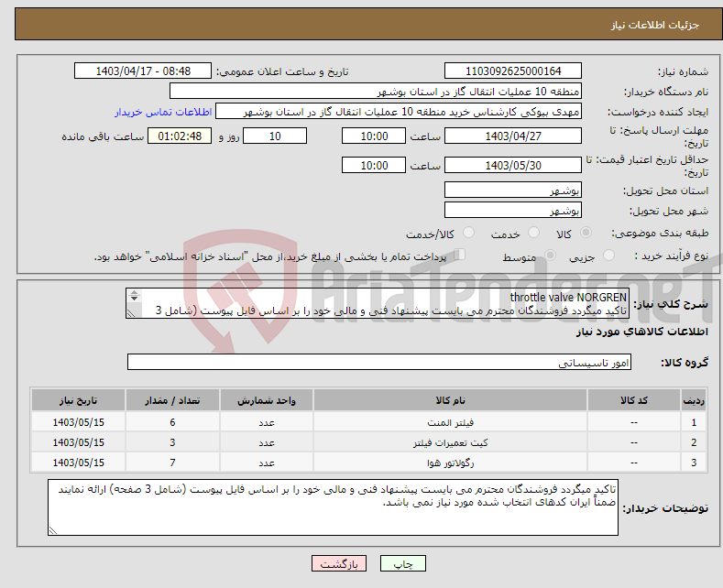This screenshot has width=723, height=588.
Task: Toggle the اسناد خزانه اسلامی payment checkbox
Action: (459, 255)
